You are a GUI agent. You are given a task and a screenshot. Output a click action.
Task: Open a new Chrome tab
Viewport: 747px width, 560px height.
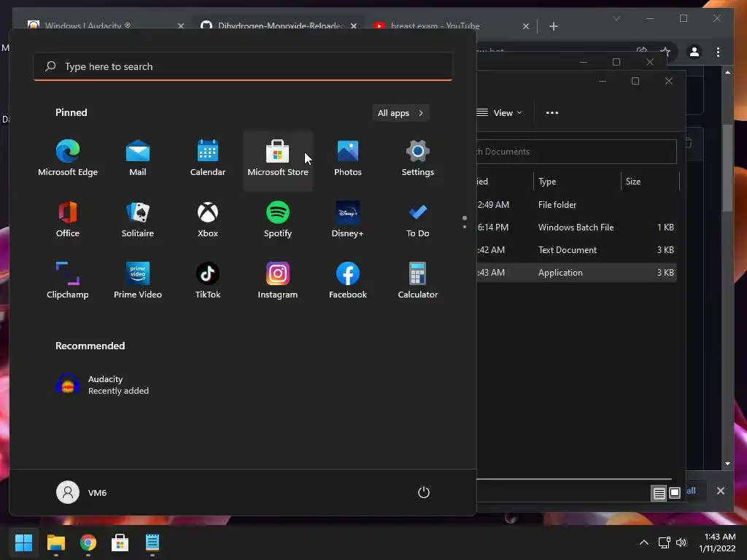click(554, 26)
